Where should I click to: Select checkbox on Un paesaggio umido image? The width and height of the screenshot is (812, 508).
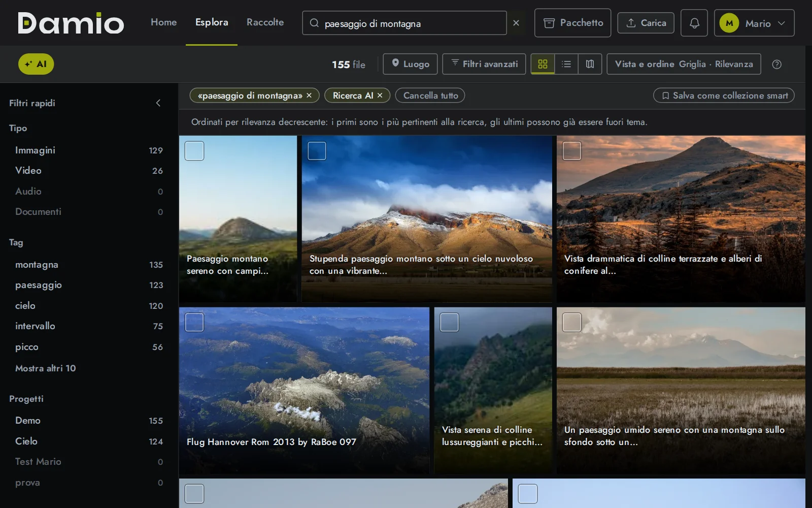(x=572, y=322)
